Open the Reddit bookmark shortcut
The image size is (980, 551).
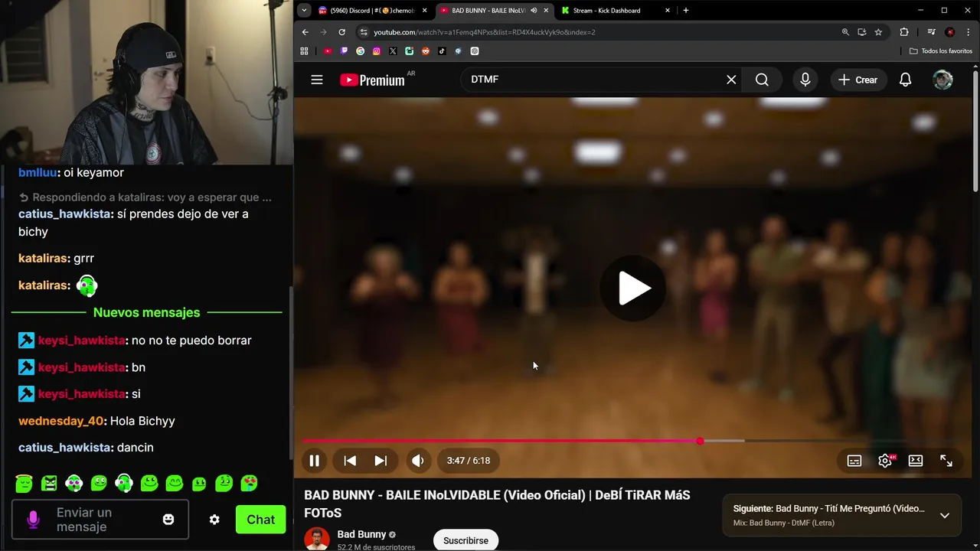426,51
